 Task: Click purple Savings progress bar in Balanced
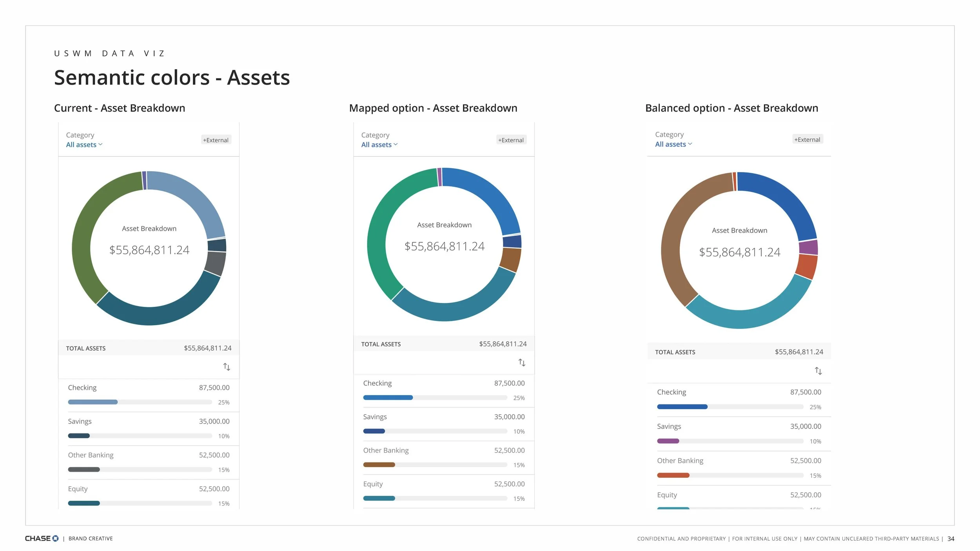(x=668, y=441)
